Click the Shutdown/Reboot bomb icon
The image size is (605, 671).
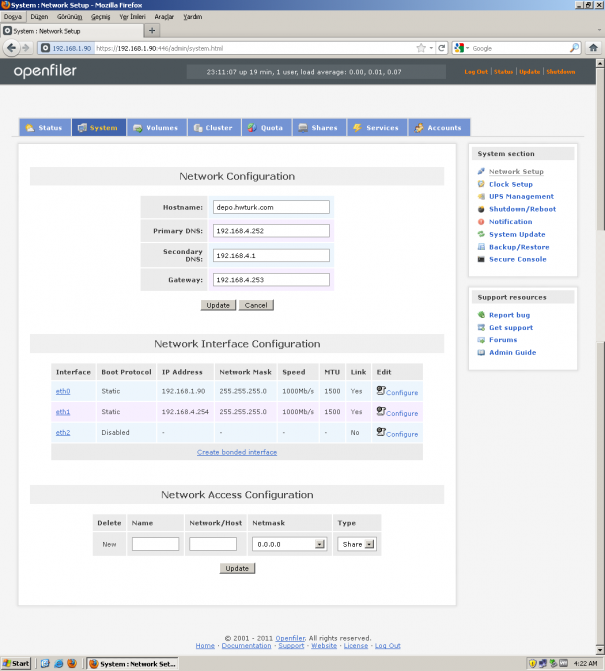click(481, 209)
